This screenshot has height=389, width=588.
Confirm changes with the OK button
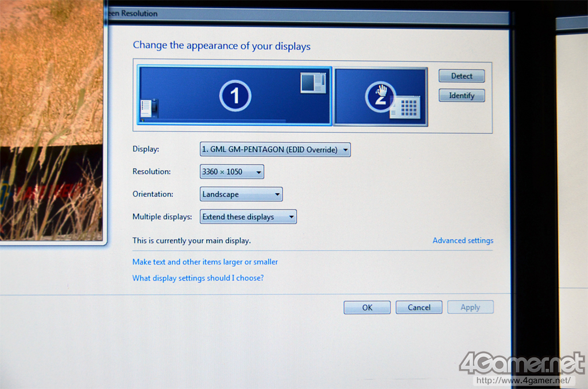click(367, 308)
